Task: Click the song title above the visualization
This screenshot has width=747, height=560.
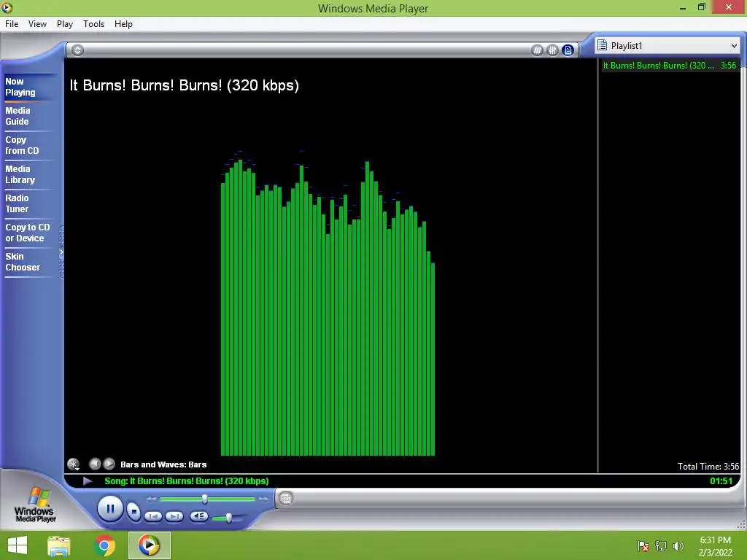Action: coord(185,85)
